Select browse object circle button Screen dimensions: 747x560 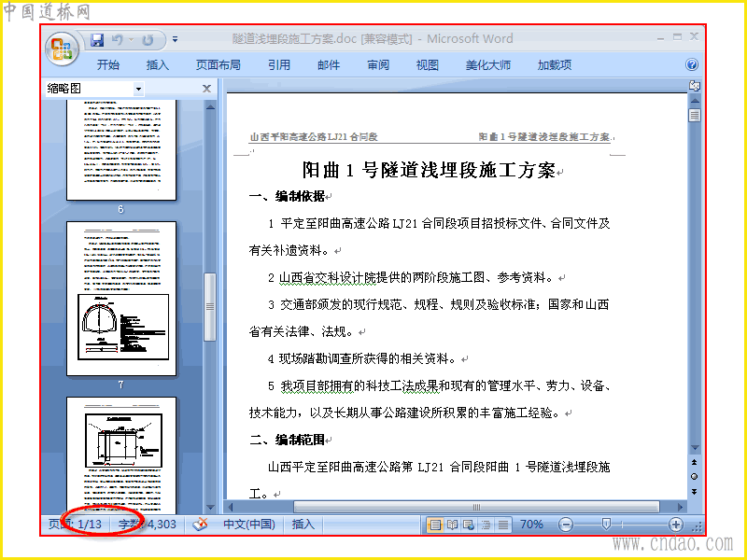[x=694, y=476]
